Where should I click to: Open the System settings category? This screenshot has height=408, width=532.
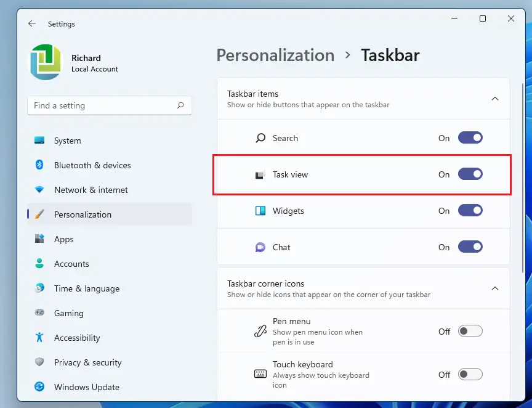pos(110,141)
